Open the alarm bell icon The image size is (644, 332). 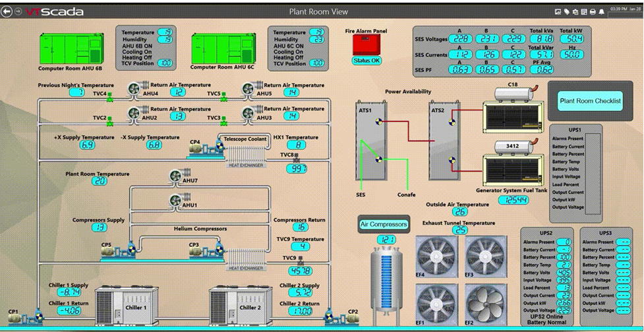click(x=601, y=12)
